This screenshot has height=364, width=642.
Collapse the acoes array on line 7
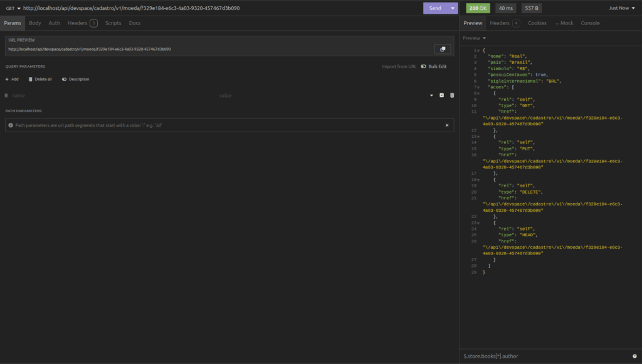click(x=478, y=88)
